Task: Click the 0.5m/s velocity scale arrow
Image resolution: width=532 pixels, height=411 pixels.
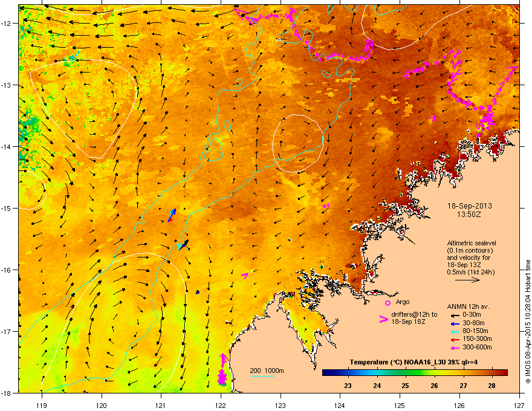Action: pyautogui.click(x=467, y=280)
